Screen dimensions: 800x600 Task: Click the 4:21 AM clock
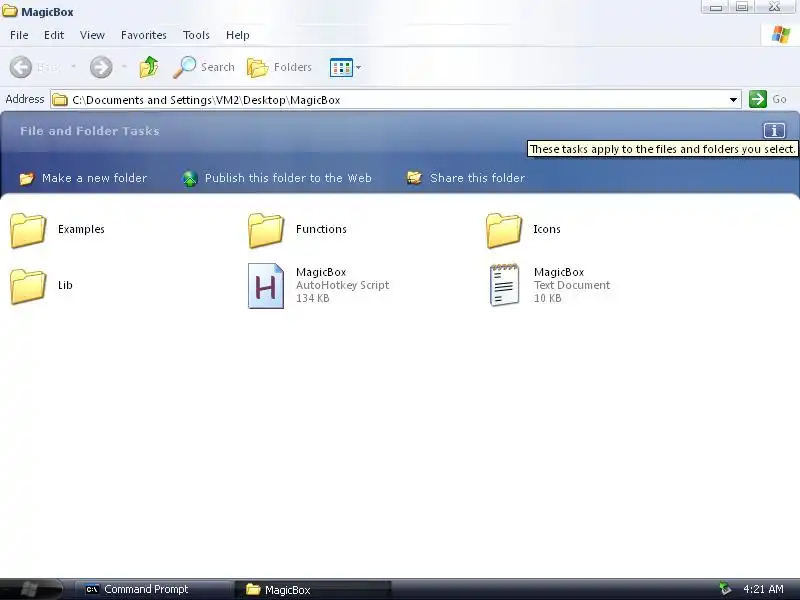tap(763, 589)
